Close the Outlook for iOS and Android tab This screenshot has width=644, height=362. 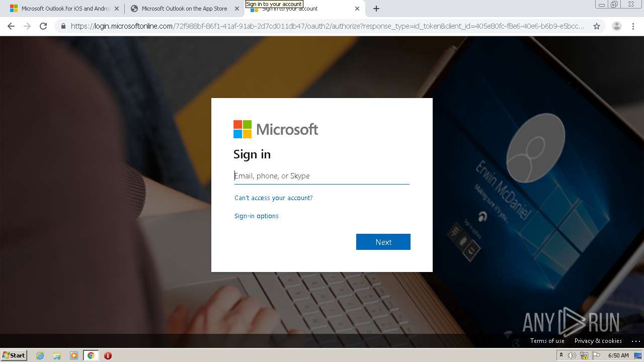coord(116,9)
